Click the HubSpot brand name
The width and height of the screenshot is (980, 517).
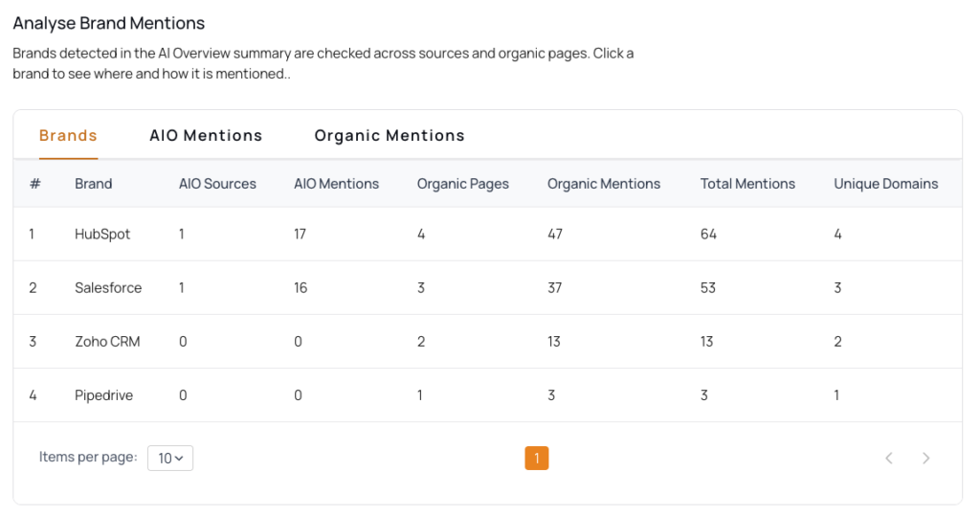tap(100, 235)
